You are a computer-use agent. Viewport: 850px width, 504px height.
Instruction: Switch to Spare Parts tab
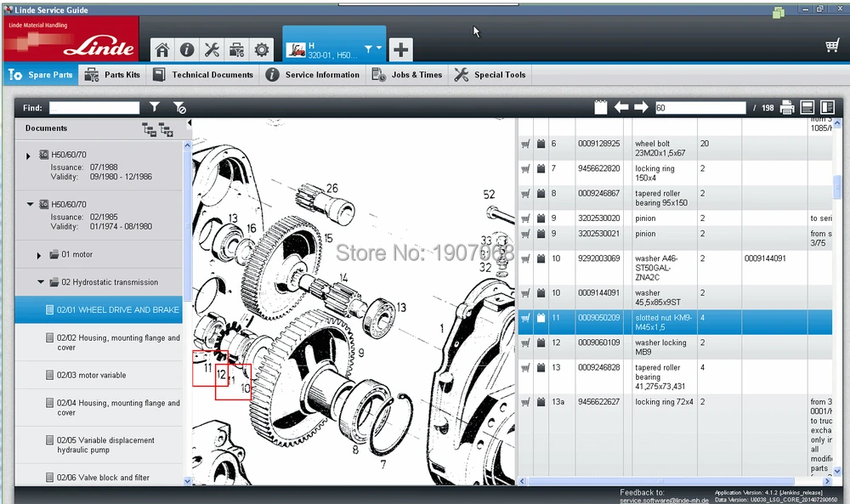(x=41, y=75)
